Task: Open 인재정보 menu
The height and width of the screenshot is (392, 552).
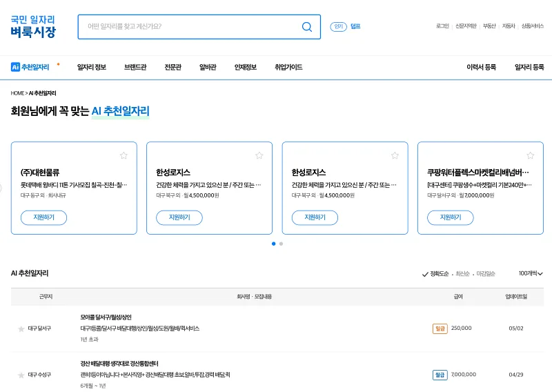Action: click(246, 67)
